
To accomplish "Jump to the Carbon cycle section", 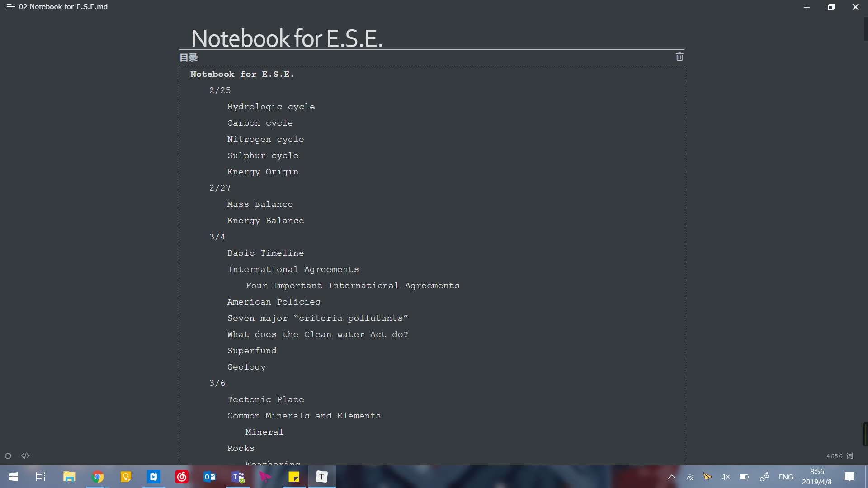I will pyautogui.click(x=260, y=122).
